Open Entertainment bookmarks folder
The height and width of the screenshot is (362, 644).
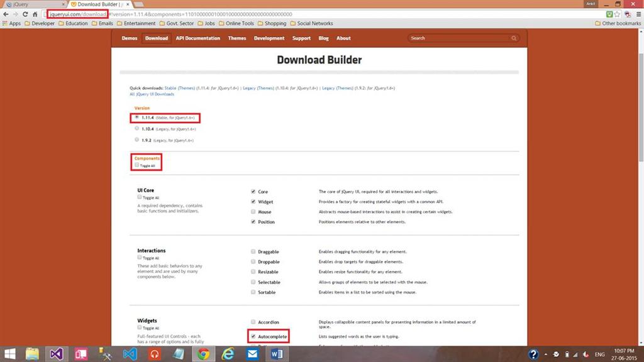(136, 23)
